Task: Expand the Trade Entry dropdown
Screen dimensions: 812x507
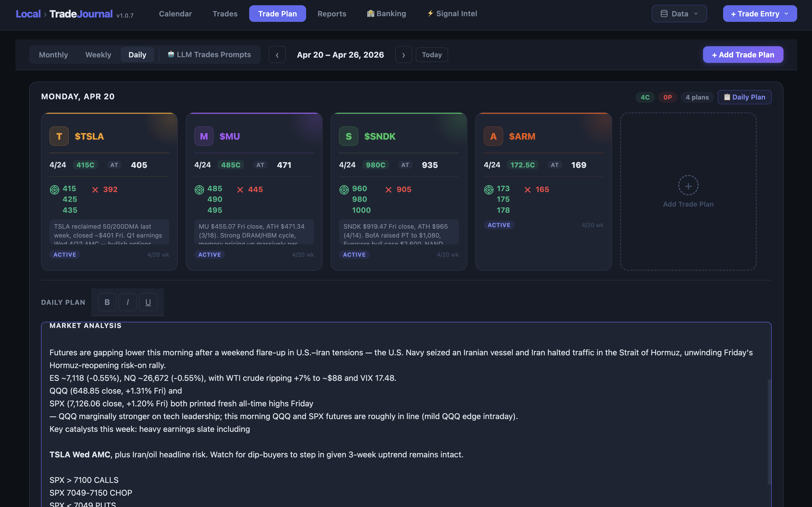Action: tap(760, 13)
